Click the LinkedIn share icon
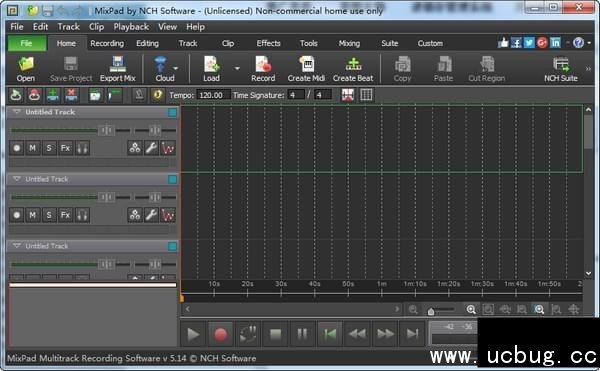The image size is (600, 371). pyautogui.click(x=555, y=43)
